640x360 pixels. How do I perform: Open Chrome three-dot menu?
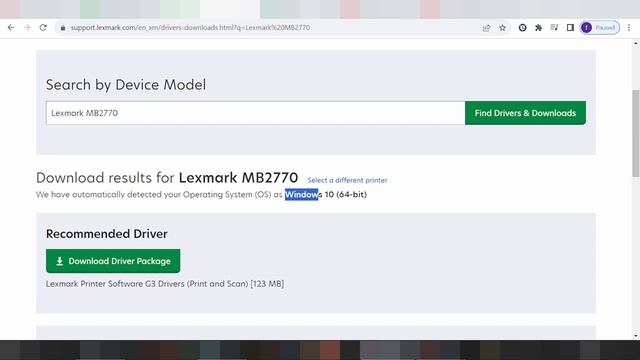pyautogui.click(x=629, y=28)
